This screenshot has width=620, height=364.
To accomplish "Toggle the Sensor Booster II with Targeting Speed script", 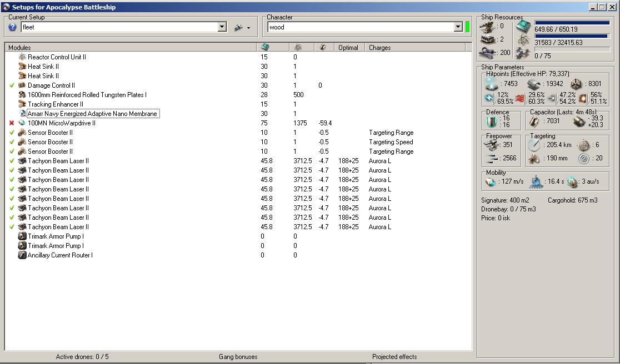I will [12, 142].
